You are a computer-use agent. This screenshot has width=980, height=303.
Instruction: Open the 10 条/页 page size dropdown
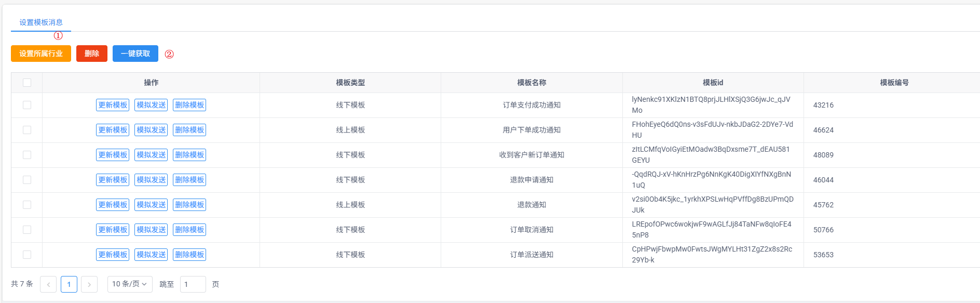130,284
